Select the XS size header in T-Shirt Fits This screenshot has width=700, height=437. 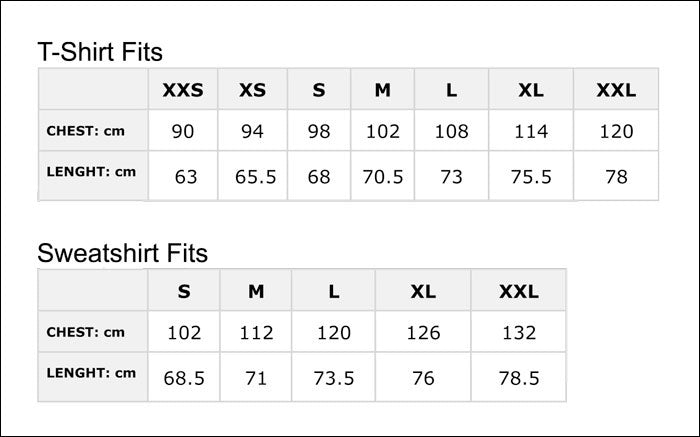[253, 90]
